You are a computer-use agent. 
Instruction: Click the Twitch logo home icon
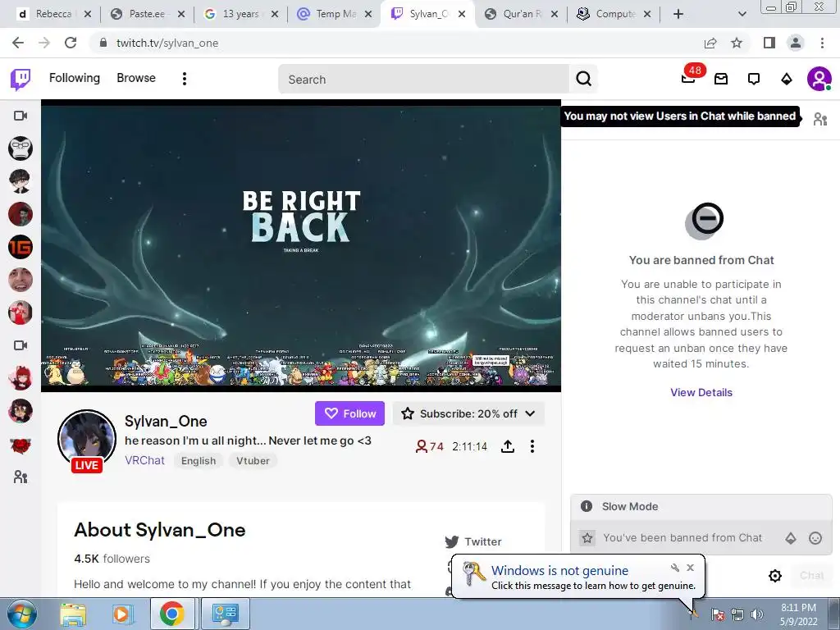pos(21,80)
